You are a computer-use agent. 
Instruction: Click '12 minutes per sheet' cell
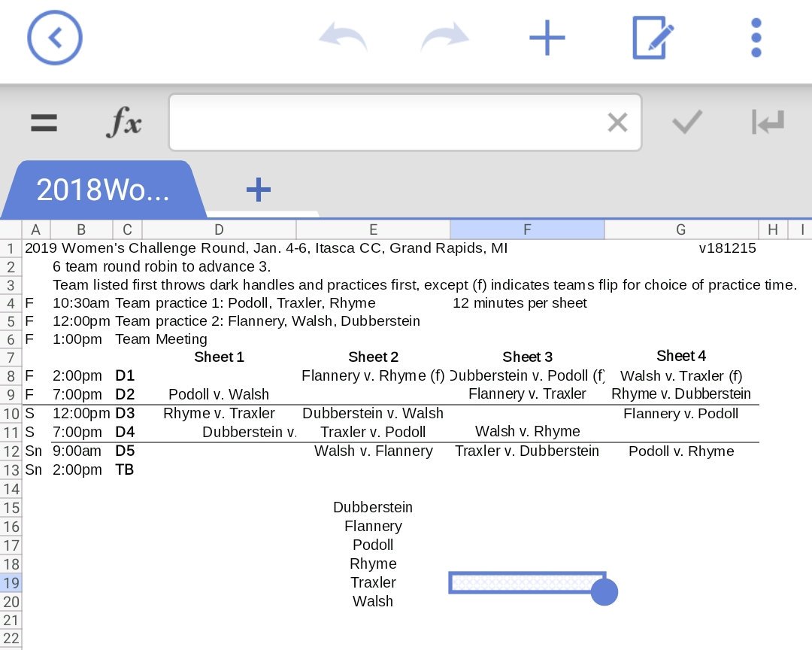coord(520,303)
